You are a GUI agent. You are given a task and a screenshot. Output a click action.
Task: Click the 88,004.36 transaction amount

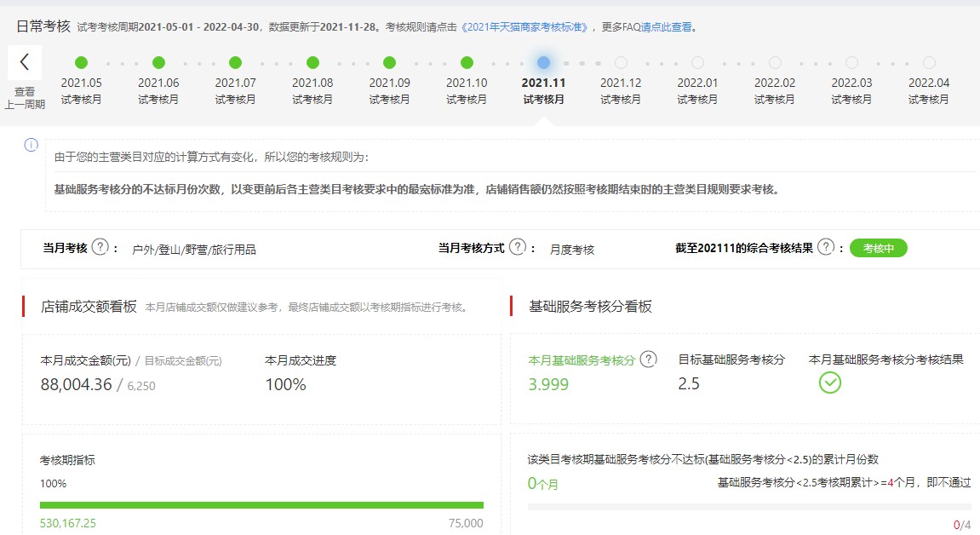(x=77, y=384)
